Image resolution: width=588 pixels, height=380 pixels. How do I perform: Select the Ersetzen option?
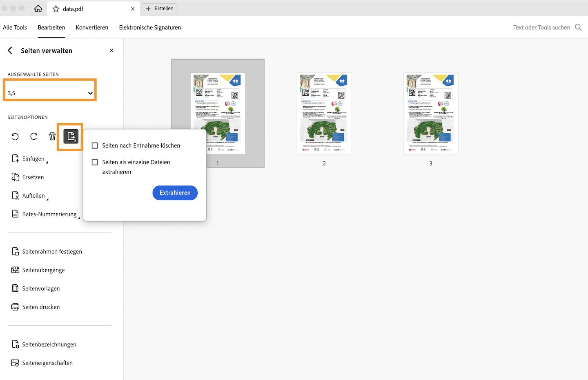[33, 177]
